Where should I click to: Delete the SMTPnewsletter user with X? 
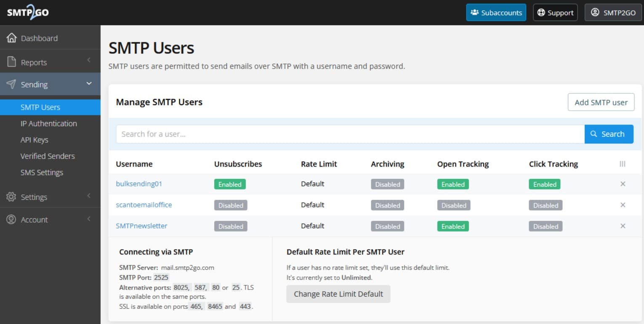623,226
